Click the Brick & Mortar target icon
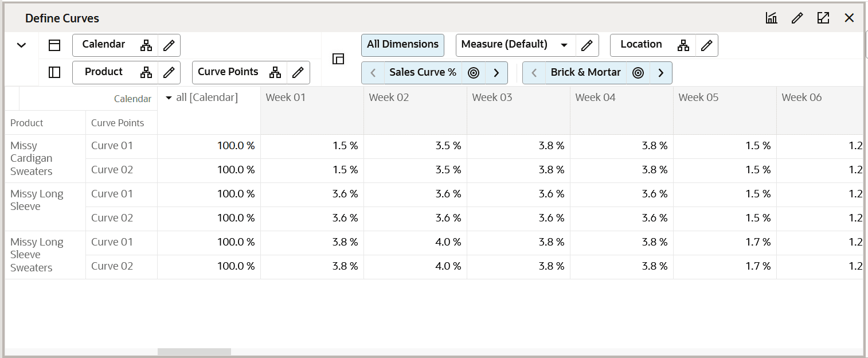868x358 pixels. 638,73
